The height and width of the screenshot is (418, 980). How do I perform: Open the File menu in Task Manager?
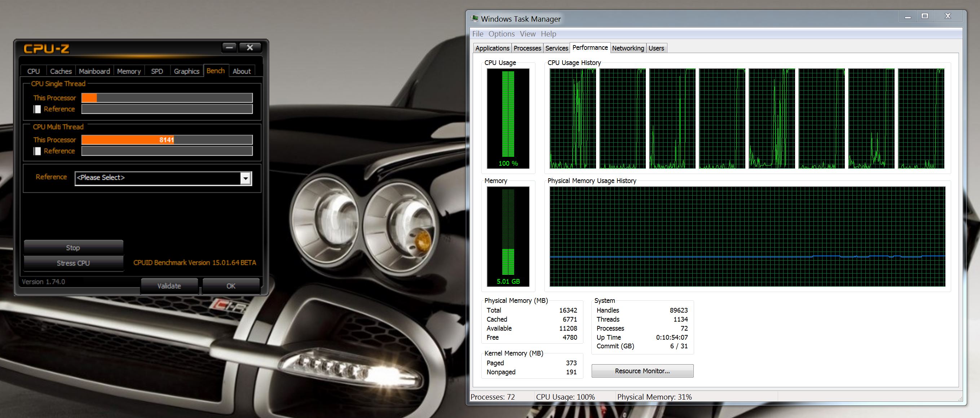(478, 34)
